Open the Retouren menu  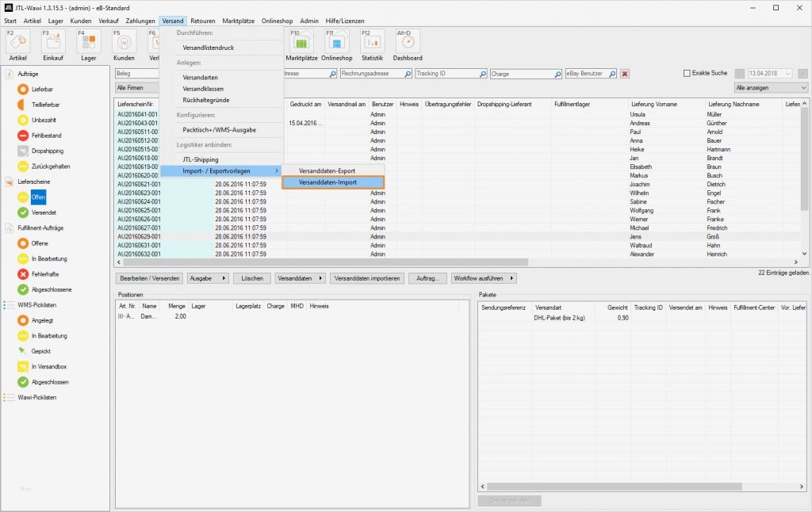point(205,21)
